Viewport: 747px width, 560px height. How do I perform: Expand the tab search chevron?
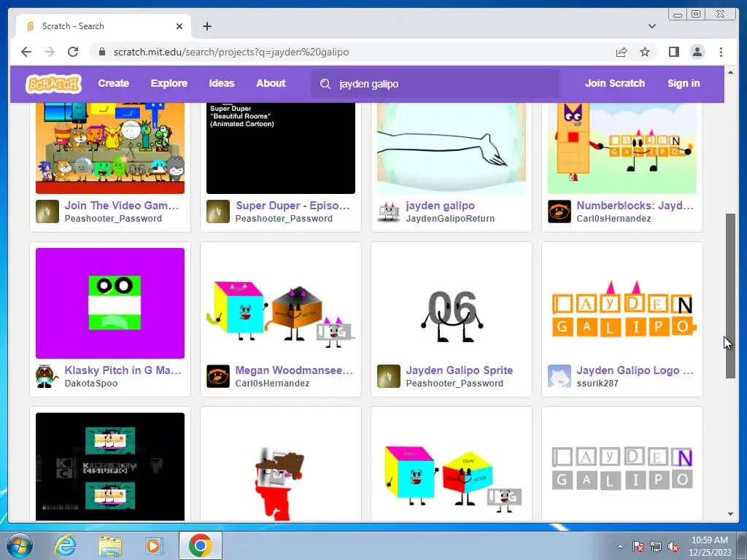[651, 26]
